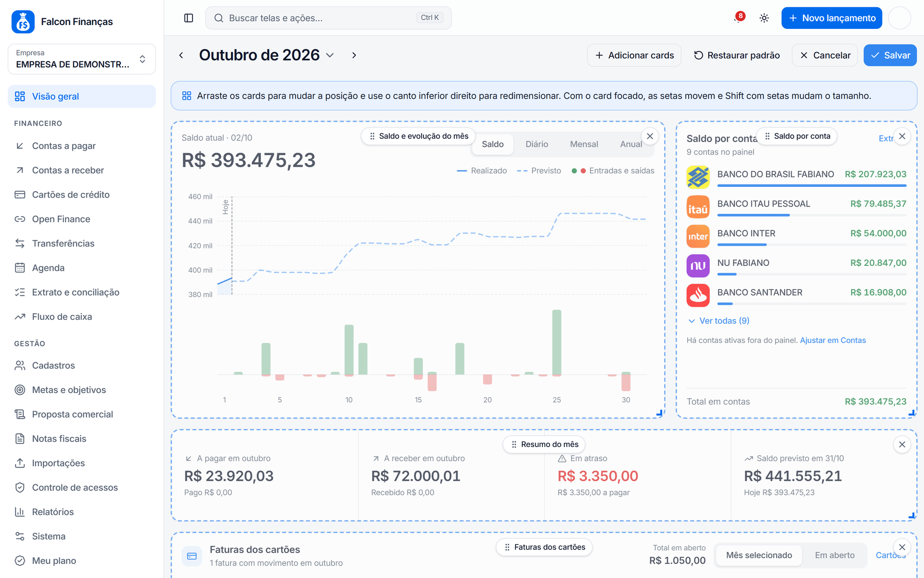Toggle the sidebar panel icon
Image resolution: width=924 pixels, height=578 pixels.
189,18
